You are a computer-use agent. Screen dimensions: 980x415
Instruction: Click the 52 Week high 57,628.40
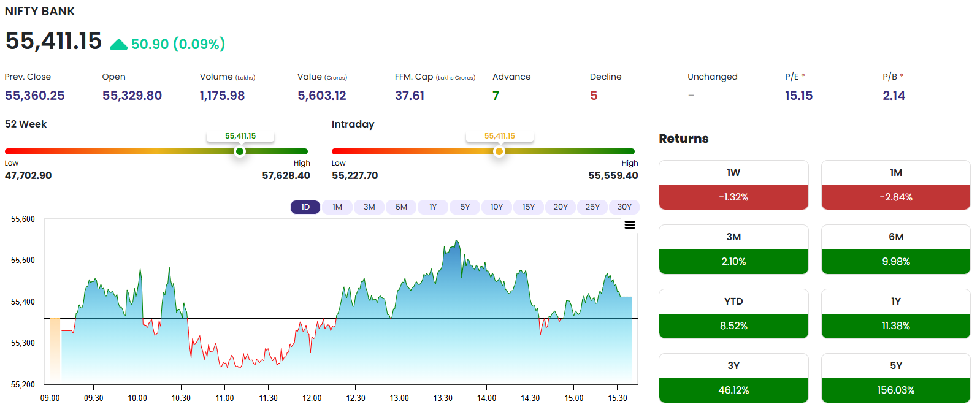[x=286, y=176]
